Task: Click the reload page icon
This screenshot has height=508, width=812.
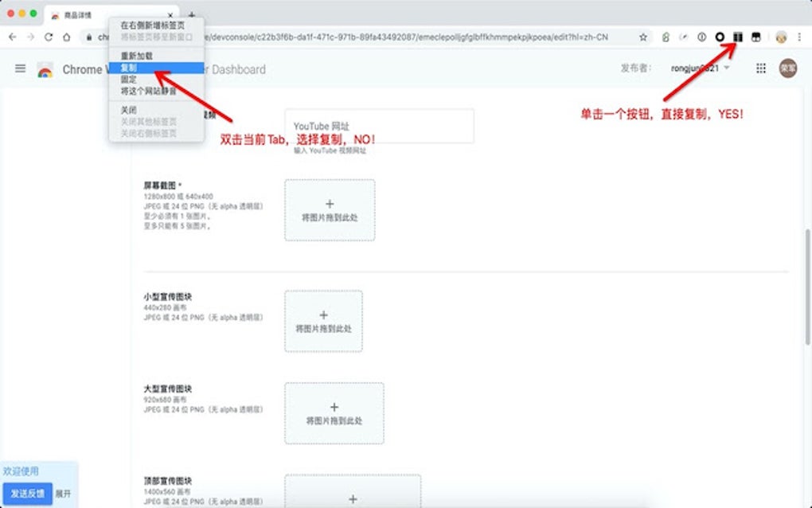Action: [50, 37]
